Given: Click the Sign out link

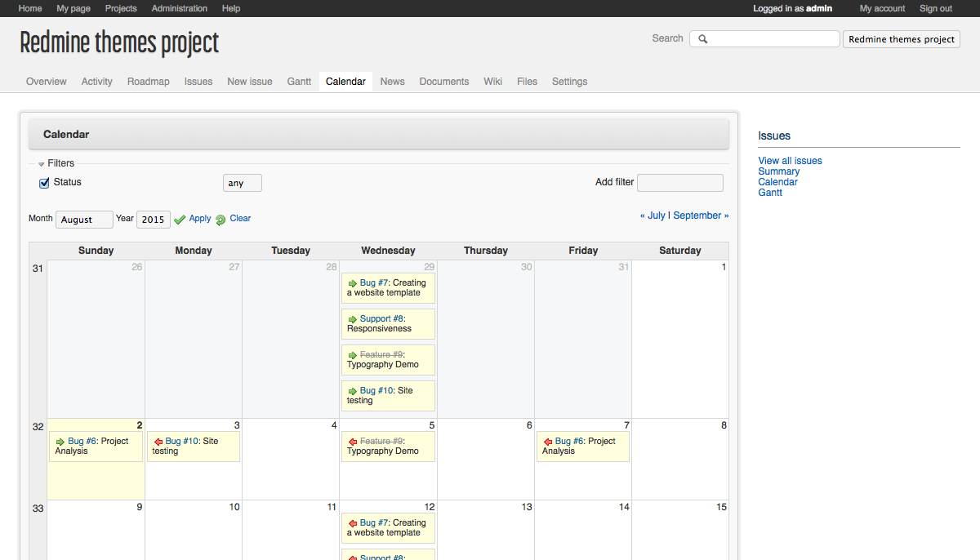Looking at the screenshot, I should coord(936,8).
